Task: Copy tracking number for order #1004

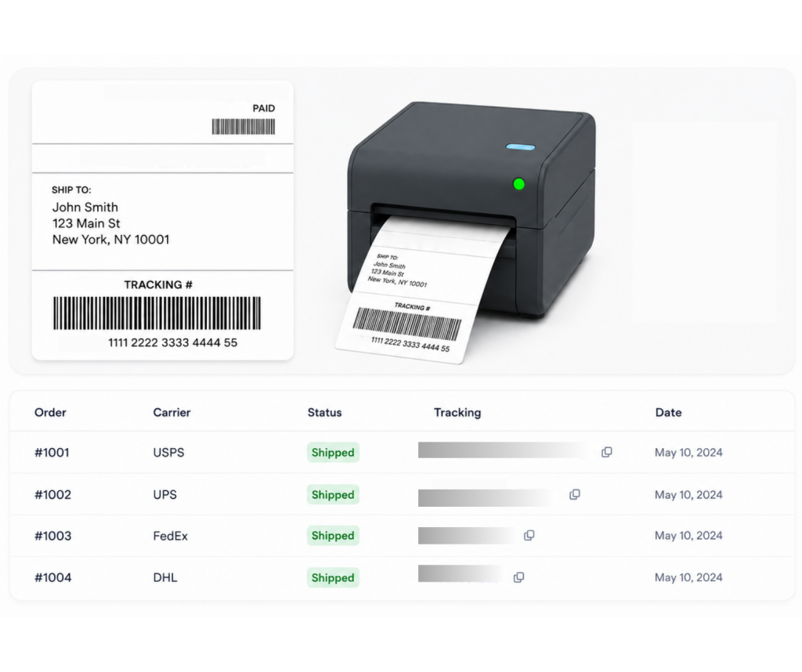Action: pyautogui.click(x=518, y=577)
